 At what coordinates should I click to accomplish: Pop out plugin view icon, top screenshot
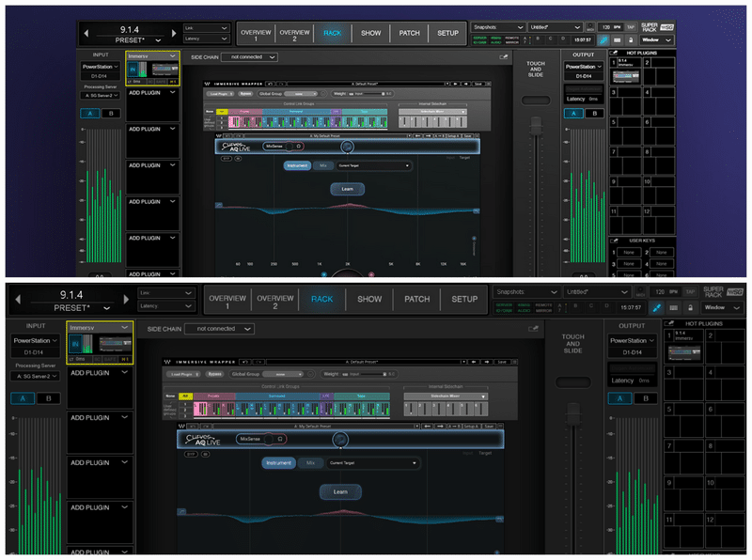click(x=504, y=56)
